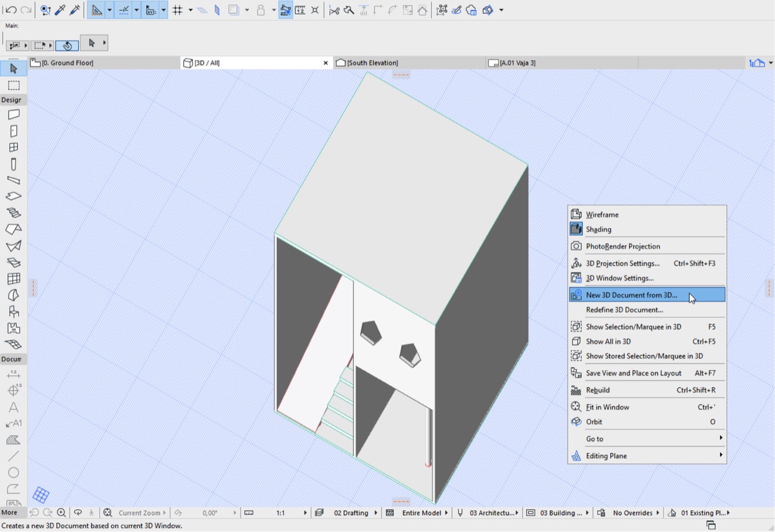Close the 3D / All tab
This screenshot has height=532, width=775.
click(x=326, y=63)
